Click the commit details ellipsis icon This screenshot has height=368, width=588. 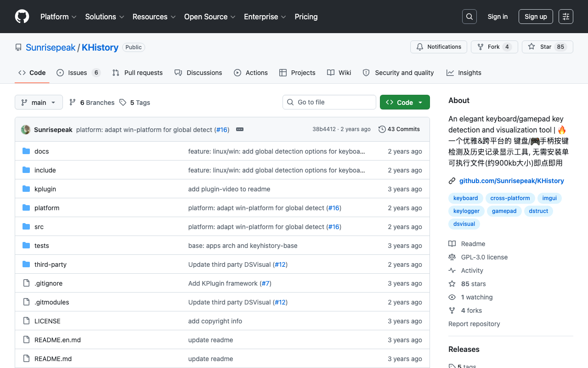pyautogui.click(x=240, y=129)
